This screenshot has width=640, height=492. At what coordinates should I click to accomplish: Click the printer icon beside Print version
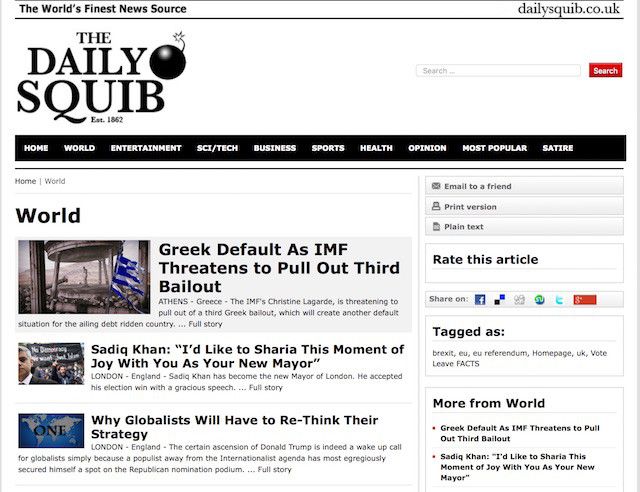point(436,206)
